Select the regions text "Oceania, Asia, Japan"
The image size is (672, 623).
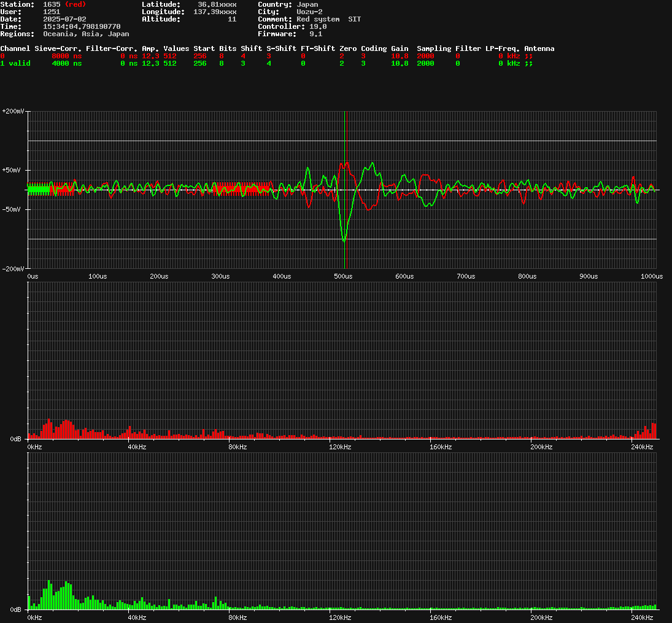click(86, 34)
